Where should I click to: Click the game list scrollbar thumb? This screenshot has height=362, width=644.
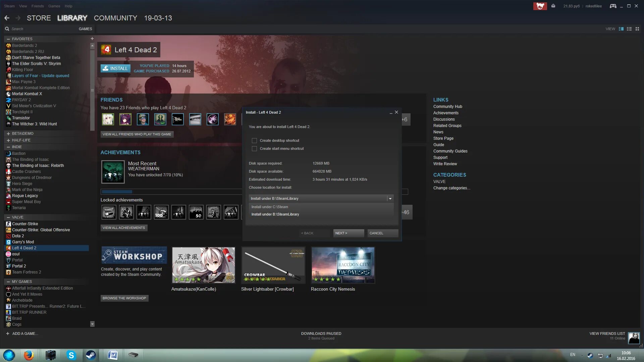92,90
